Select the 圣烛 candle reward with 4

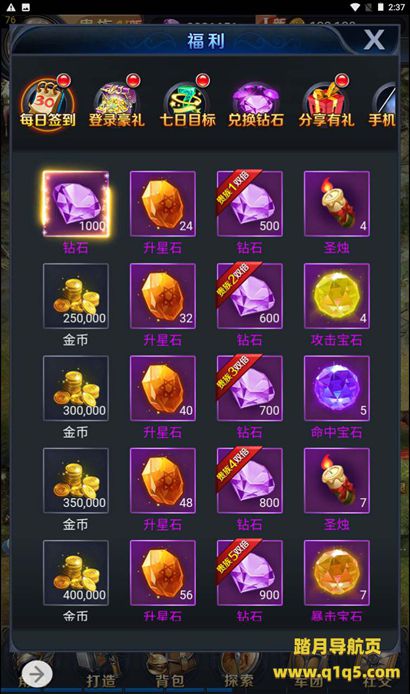tap(337, 204)
